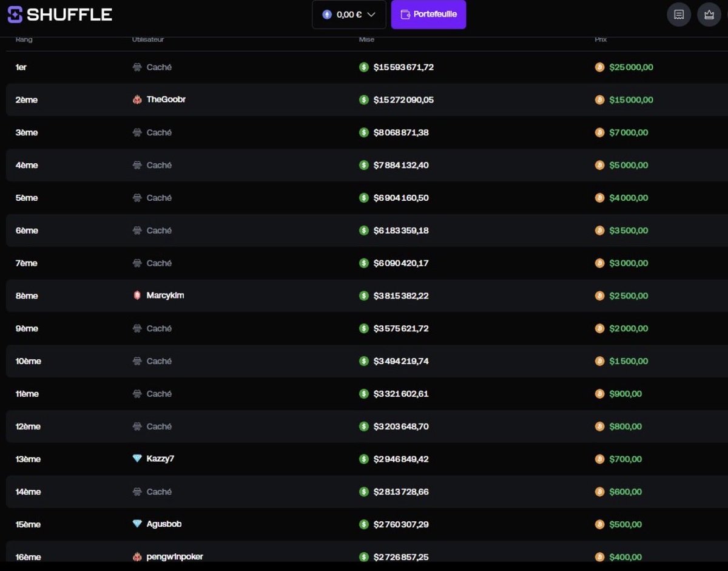Click the wager amount $3 321 602,61
This screenshot has height=571, width=728.
pyautogui.click(x=401, y=394)
